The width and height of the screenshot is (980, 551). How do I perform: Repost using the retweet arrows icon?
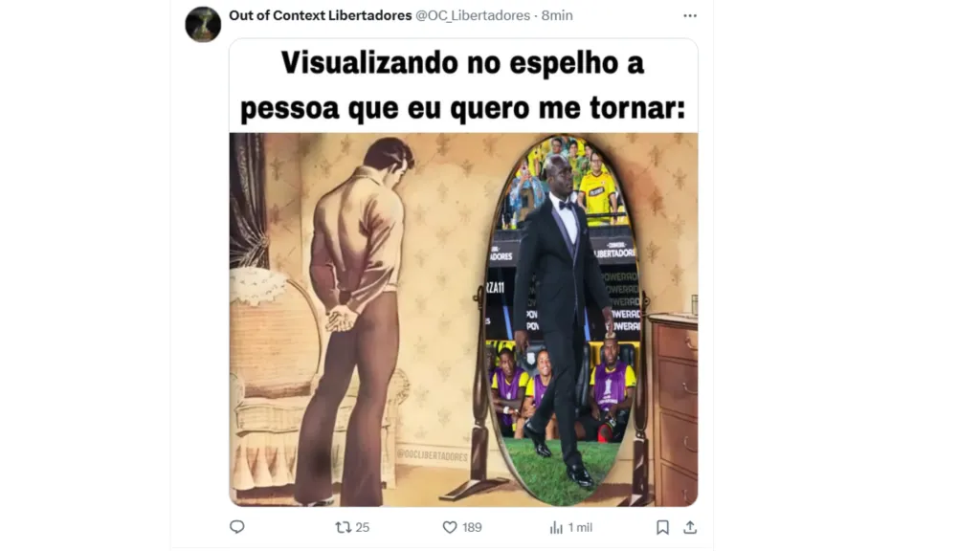coord(344,527)
